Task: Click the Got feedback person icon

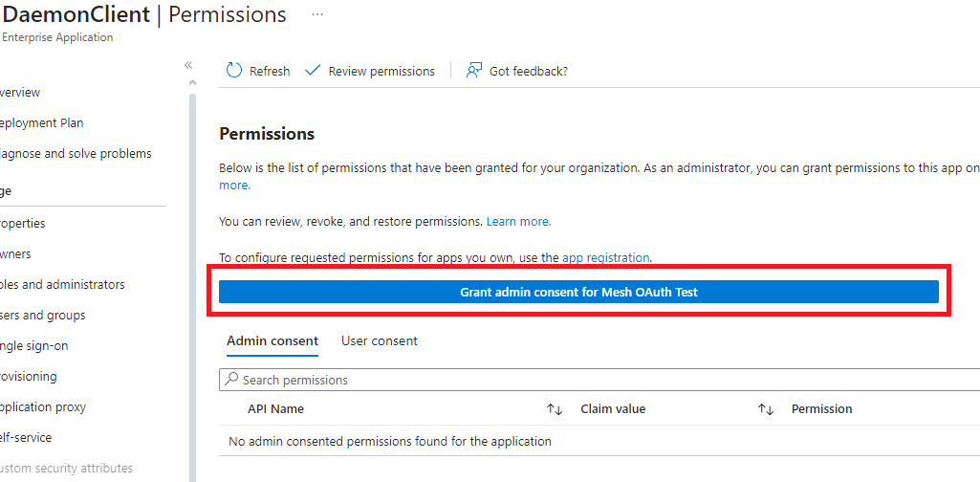Action: pos(473,71)
